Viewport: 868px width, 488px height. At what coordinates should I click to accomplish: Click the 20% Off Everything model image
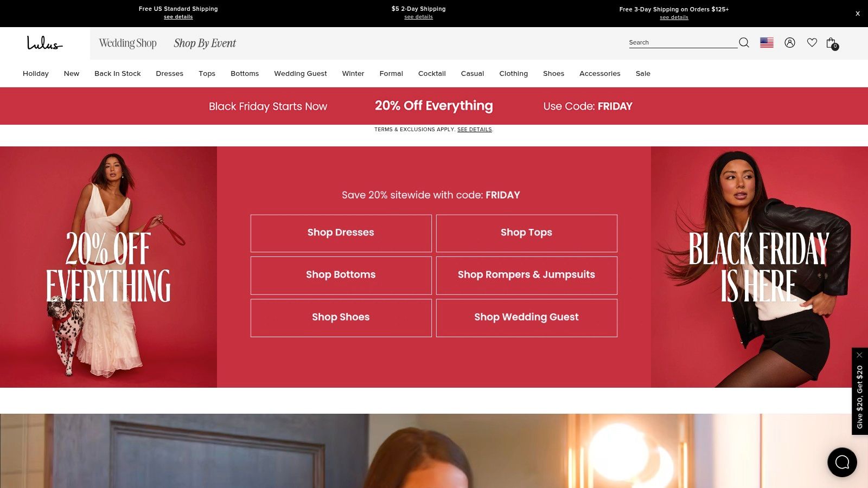(x=108, y=267)
